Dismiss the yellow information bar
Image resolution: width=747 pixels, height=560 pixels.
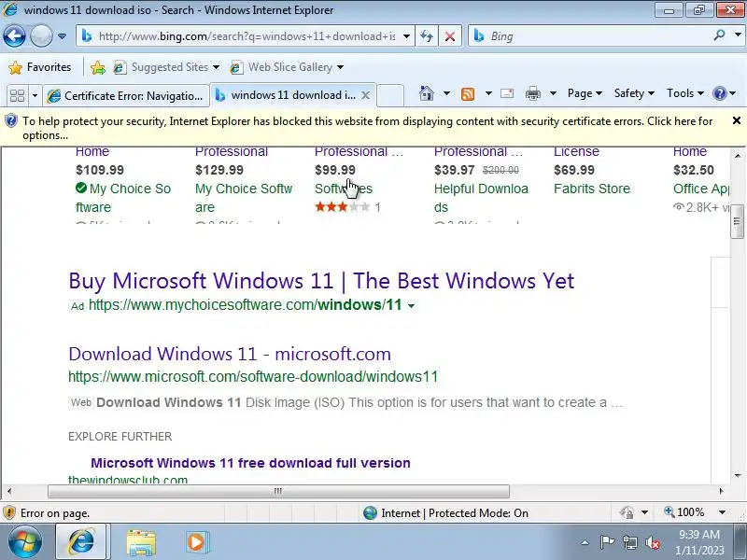point(737,120)
